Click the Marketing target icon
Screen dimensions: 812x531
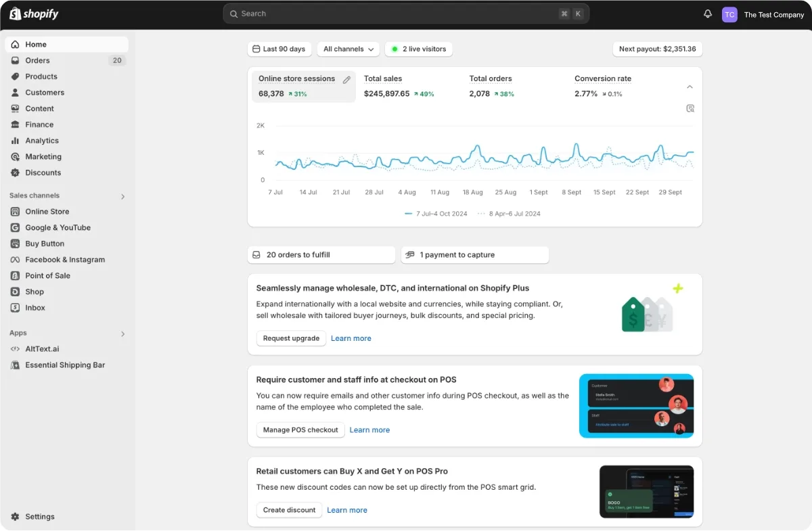[15, 156]
